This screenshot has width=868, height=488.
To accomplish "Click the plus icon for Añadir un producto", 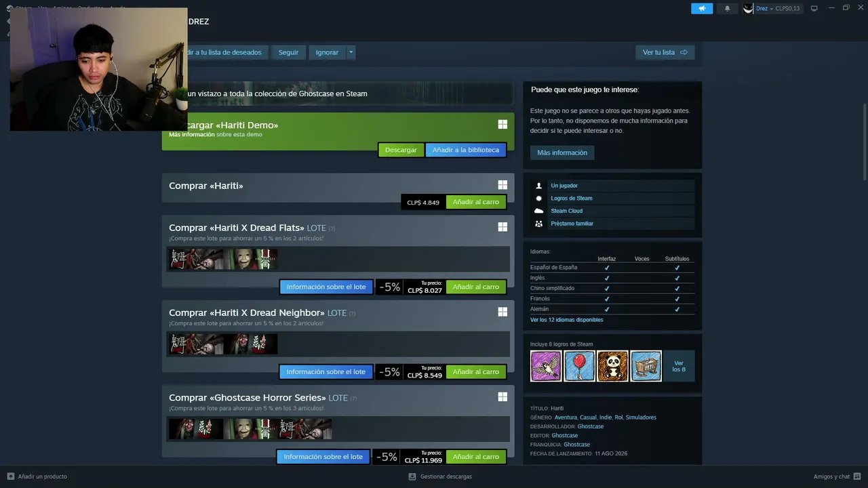I will (10, 476).
